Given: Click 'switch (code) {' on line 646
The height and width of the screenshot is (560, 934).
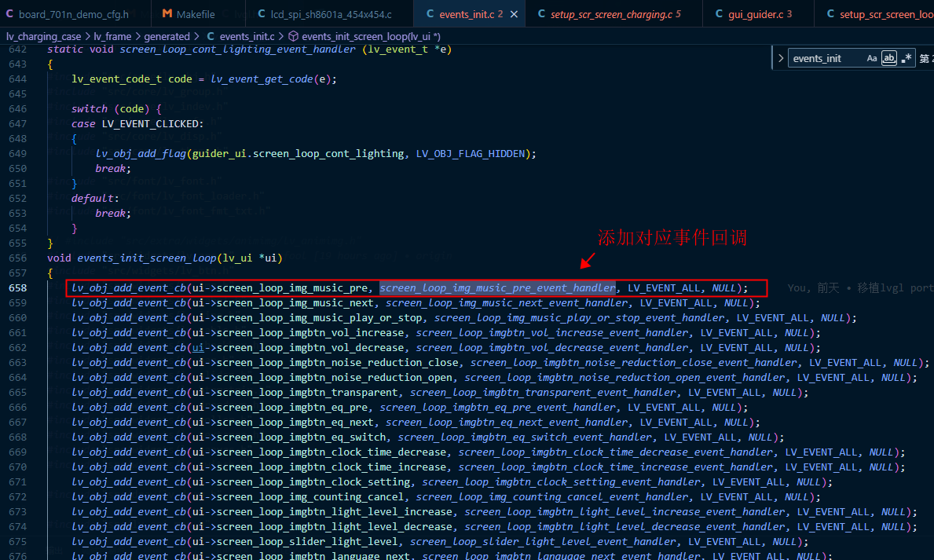Looking at the screenshot, I should [116, 109].
